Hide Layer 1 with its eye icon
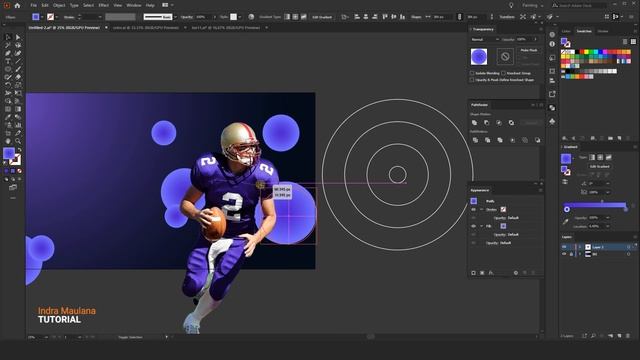This screenshot has height=360, width=640. click(564, 247)
